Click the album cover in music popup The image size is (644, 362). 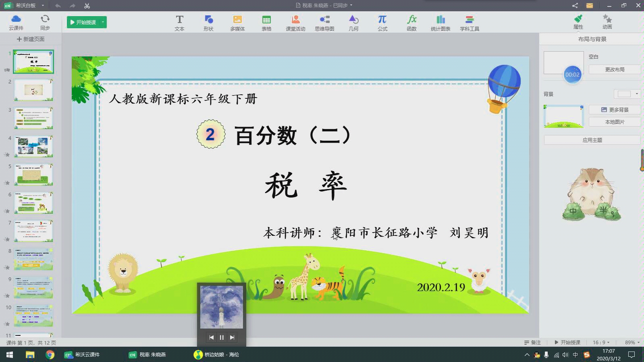pyautogui.click(x=222, y=307)
